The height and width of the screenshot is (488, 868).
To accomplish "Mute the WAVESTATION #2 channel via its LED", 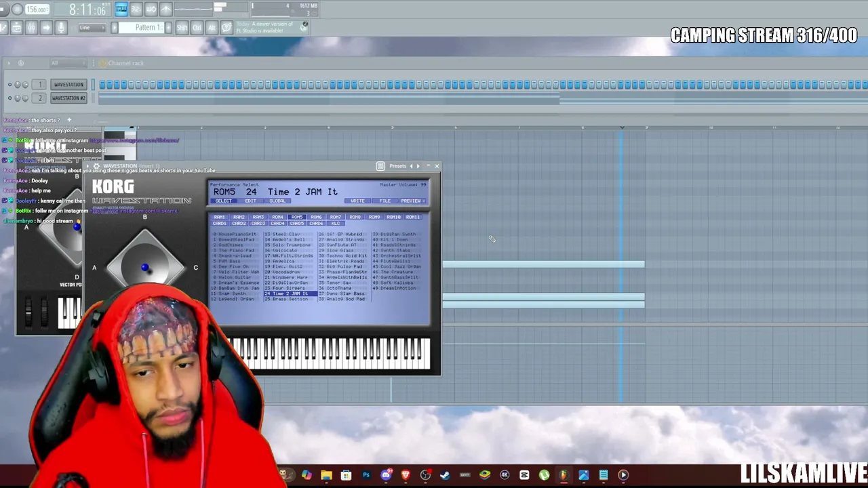I will [x=9, y=98].
